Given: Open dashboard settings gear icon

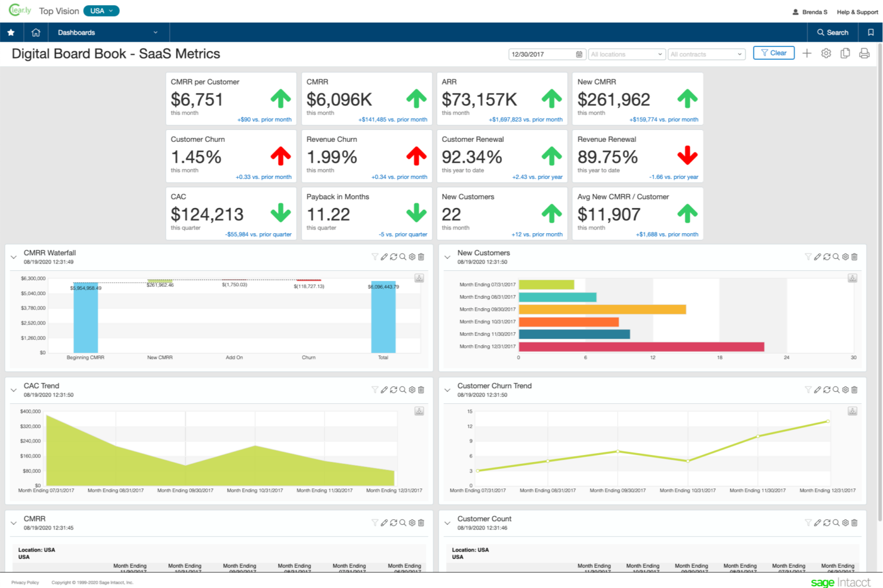Looking at the screenshot, I should pos(826,54).
